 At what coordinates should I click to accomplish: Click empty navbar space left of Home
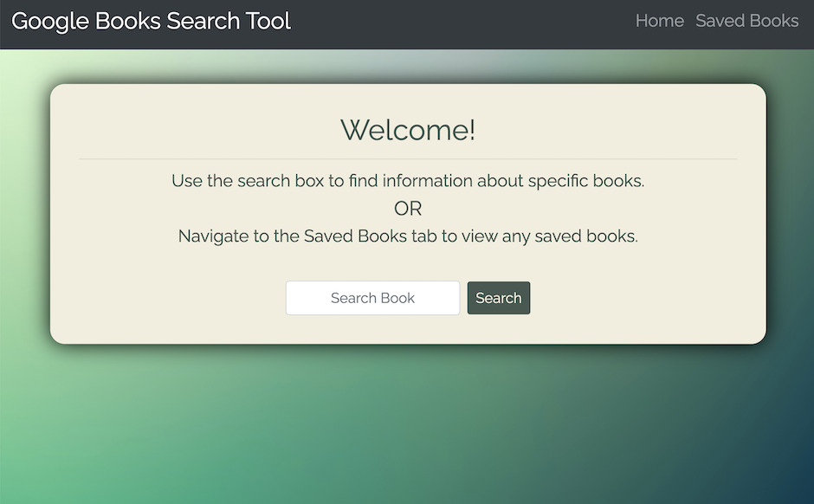(462, 24)
